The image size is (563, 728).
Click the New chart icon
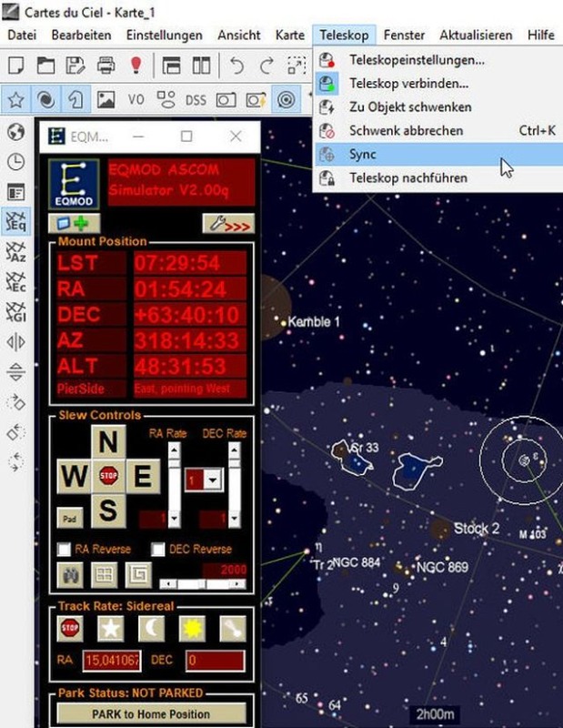point(16,66)
